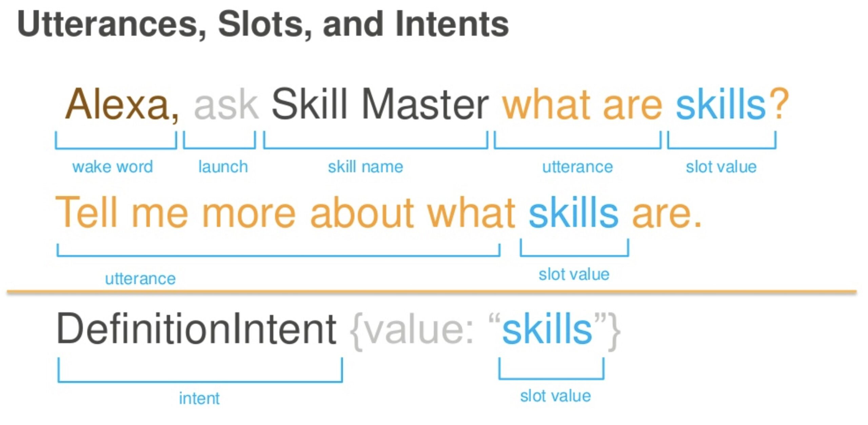The width and height of the screenshot is (868, 425).
Task: Click the "Tell me more about what" phrase
Action: click(x=285, y=213)
